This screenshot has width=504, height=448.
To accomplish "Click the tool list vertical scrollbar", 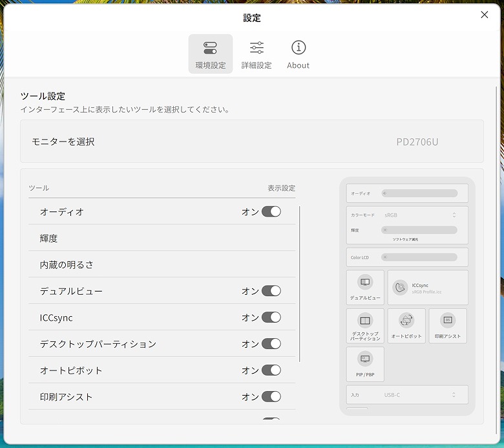I will coord(300,284).
